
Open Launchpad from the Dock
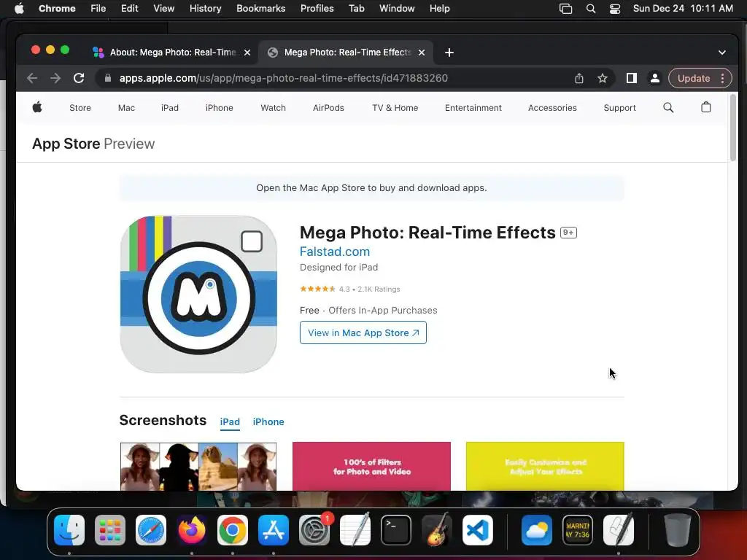[110, 530]
